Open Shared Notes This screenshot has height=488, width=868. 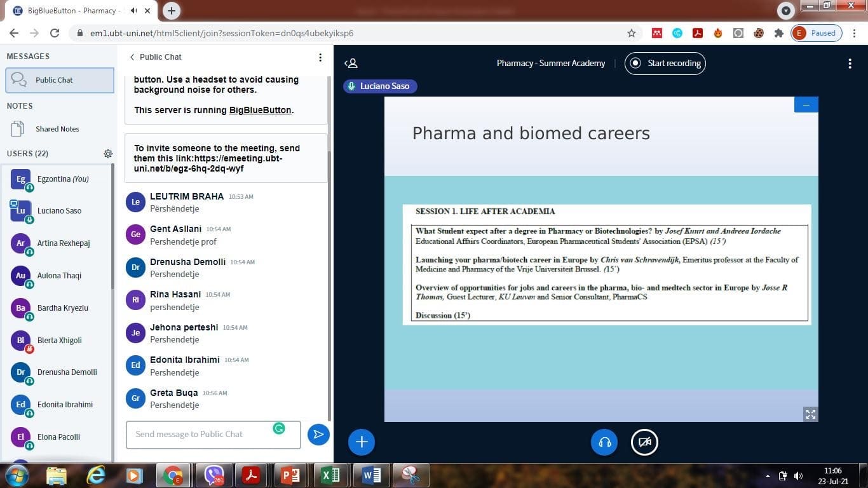pos(57,129)
